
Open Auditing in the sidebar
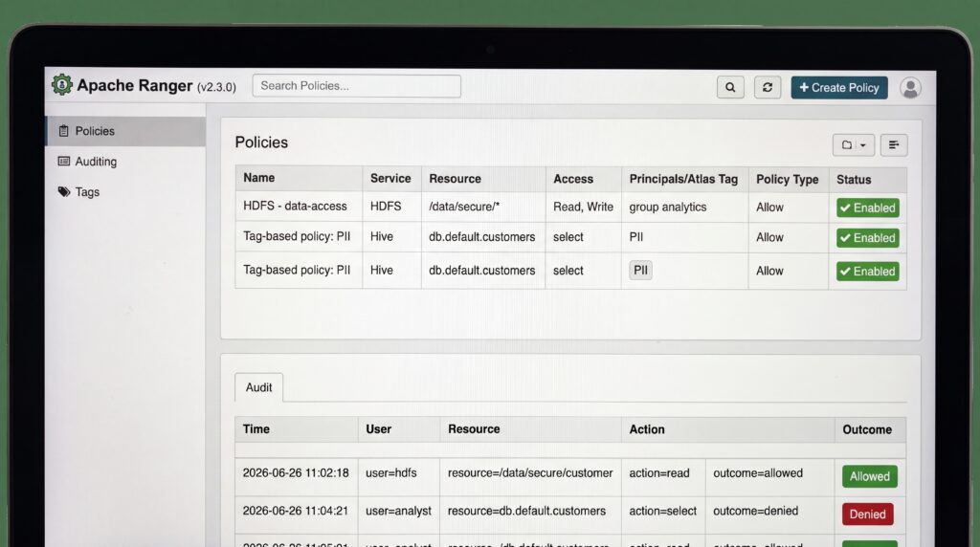125,162
